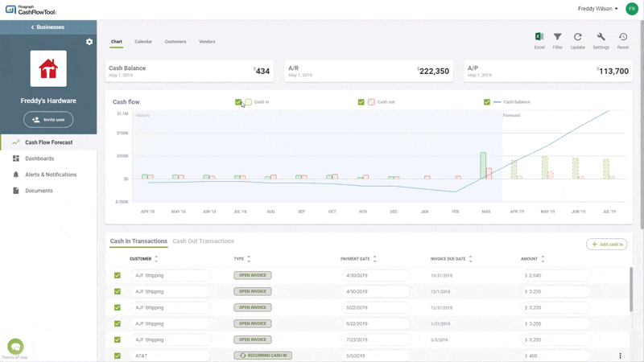The width and height of the screenshot is (644, 362).
Task: Toggle the Cash balance chart checkbox
Action: (x=487, y=102)
